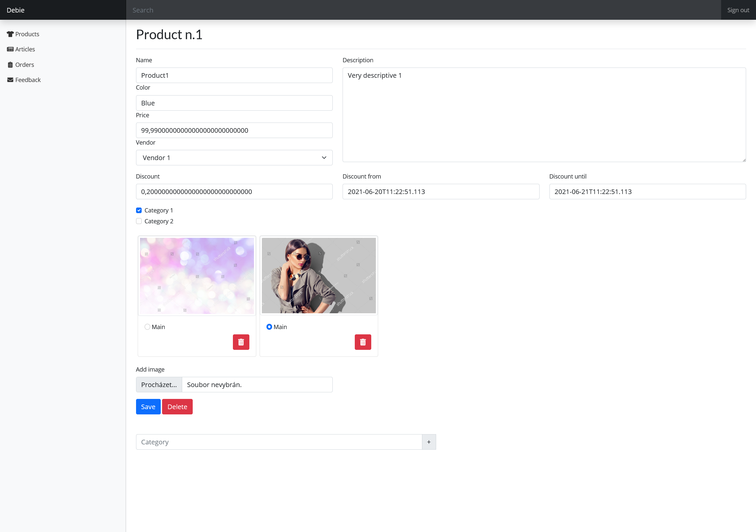Click the red Delete button
Image resolution: width=756 pixels, height=532 pixels.
[177, 406]
